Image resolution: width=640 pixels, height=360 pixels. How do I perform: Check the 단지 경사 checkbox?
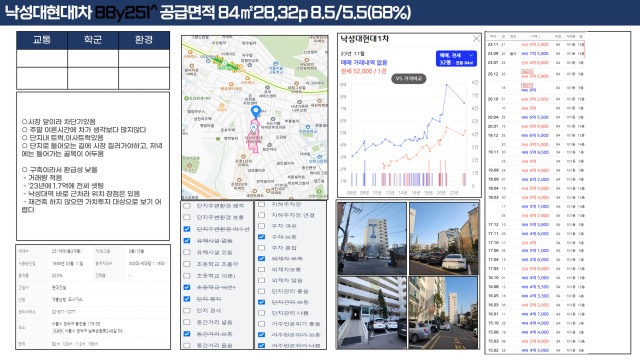187,310
